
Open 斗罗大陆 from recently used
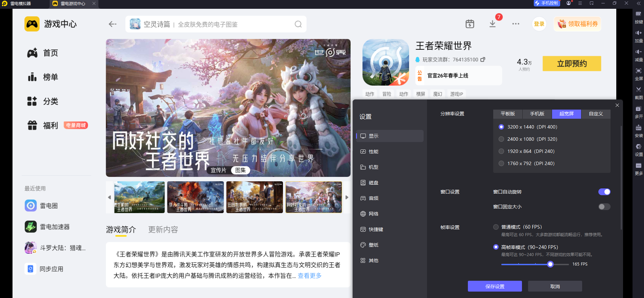55,248
